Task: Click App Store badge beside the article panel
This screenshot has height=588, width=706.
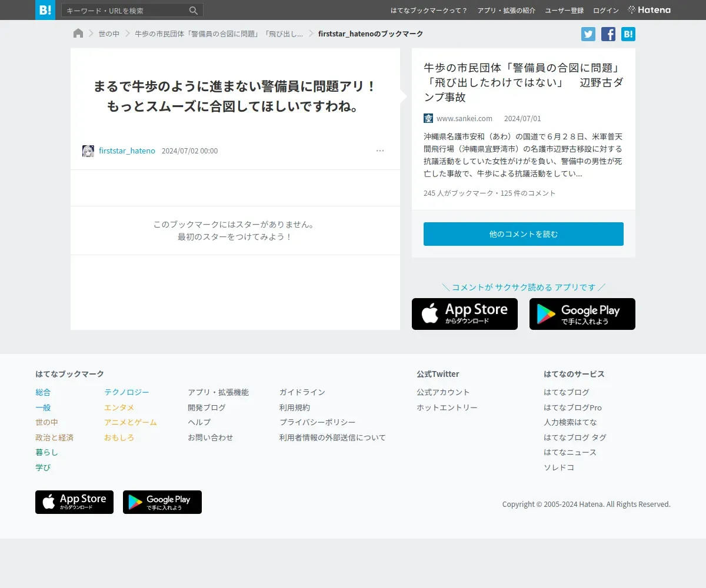Action: click(x=465, y=314)
